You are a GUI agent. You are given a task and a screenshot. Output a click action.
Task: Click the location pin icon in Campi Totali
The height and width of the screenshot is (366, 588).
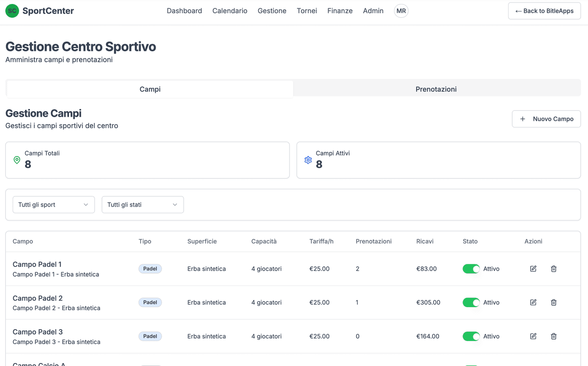[17, 160]
